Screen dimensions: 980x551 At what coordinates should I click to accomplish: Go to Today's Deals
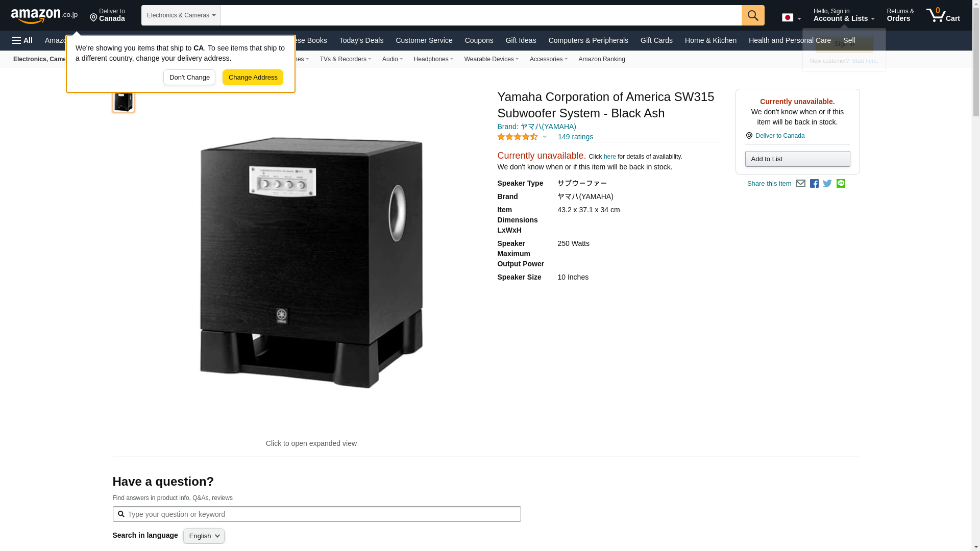pyautogui.click(x=361, y=40)
